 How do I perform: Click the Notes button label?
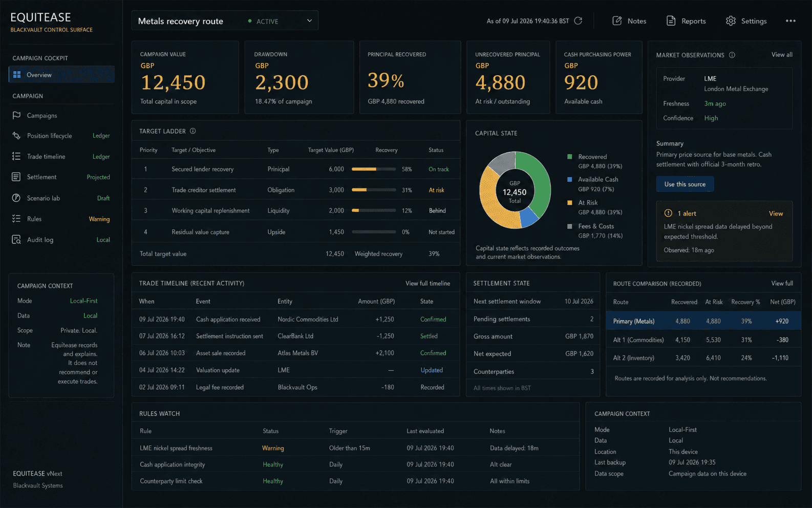637,21
